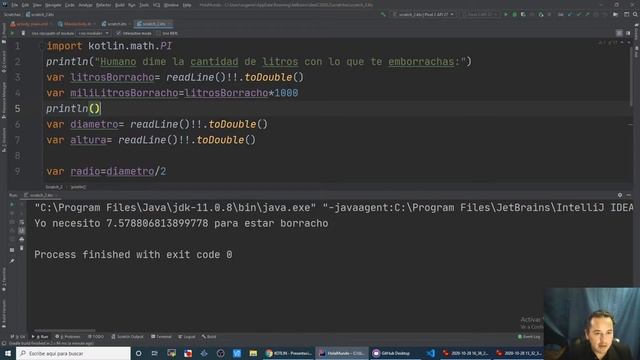Run configuration with toolbar play button

tap(506, 14)
